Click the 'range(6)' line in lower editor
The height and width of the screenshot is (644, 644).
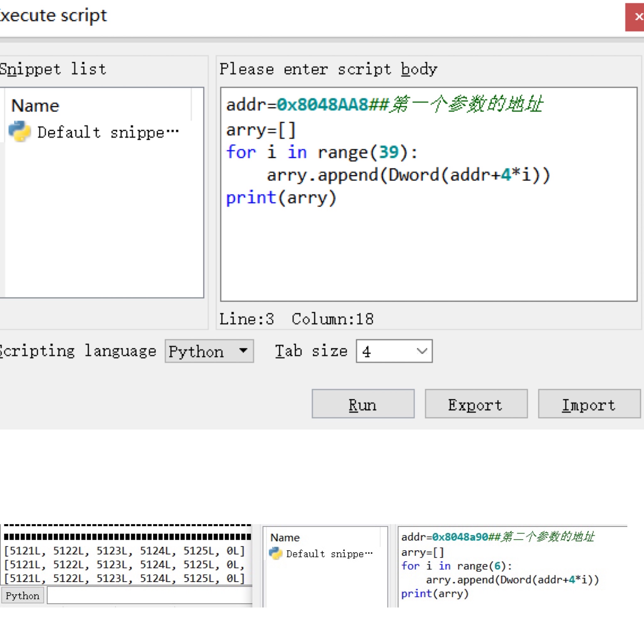click(x=456, y=566)
